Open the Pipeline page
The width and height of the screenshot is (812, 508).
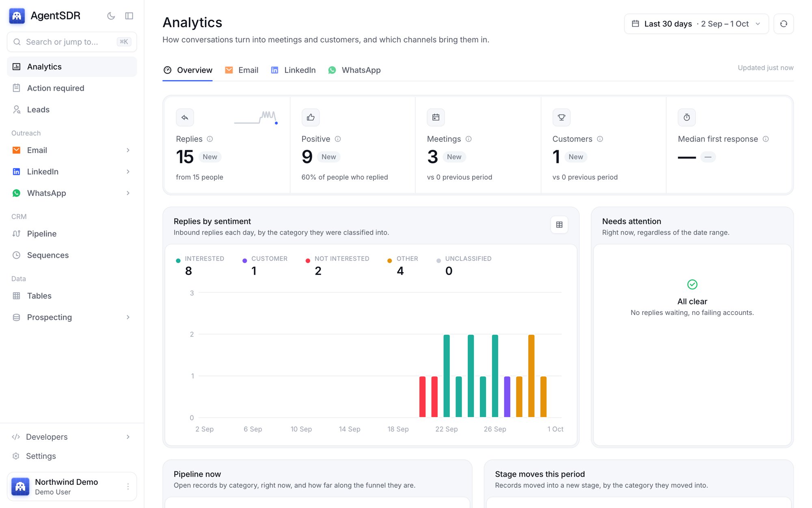tap(72, 234)
